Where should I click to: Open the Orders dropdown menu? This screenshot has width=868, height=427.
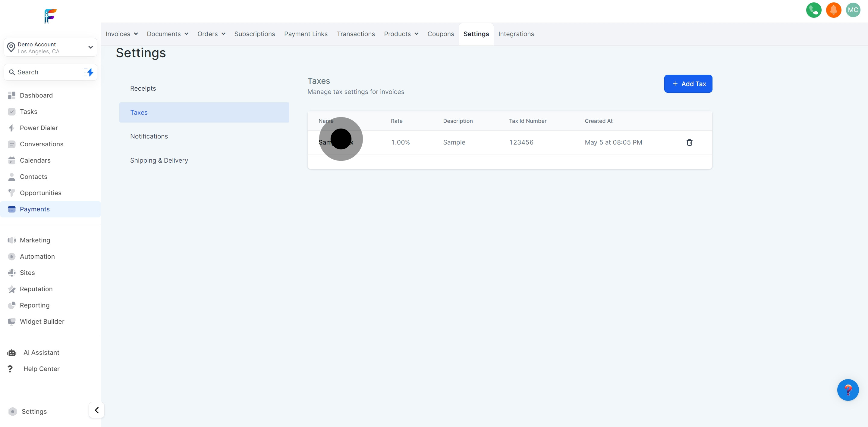click(x=211, y=34)
